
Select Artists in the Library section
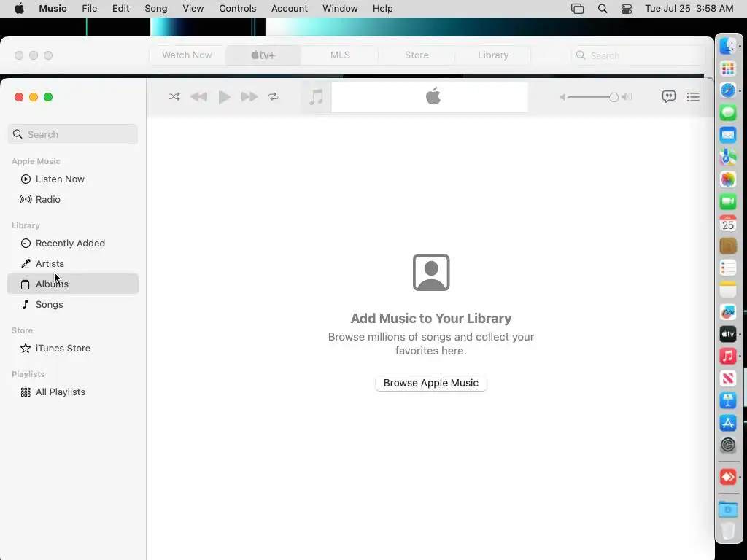coord(73,264)
